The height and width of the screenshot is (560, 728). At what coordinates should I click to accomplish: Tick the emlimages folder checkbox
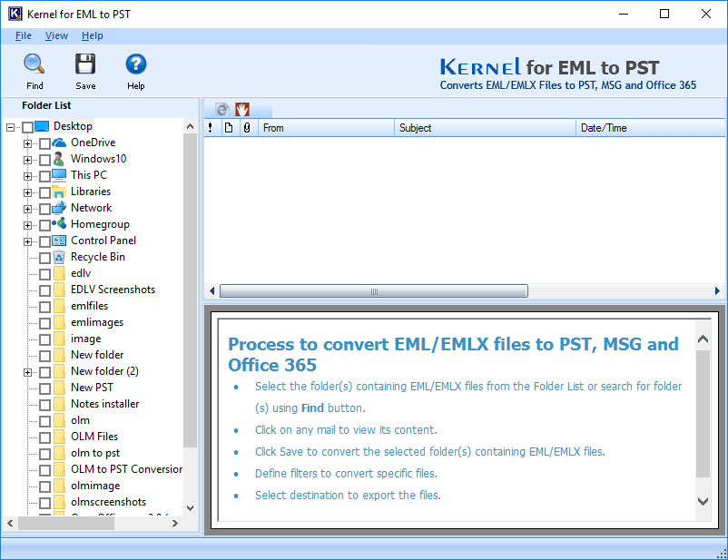(44, 323)
